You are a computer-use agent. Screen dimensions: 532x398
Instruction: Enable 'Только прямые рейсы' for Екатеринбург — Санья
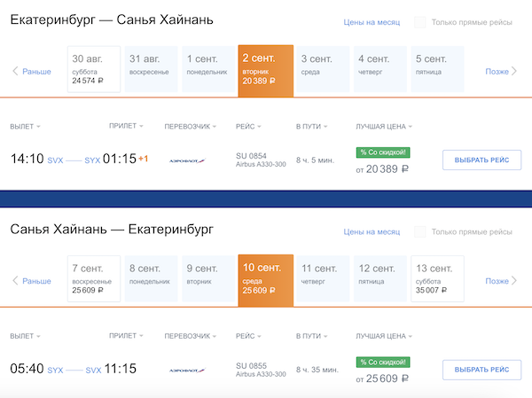point(420,22)
